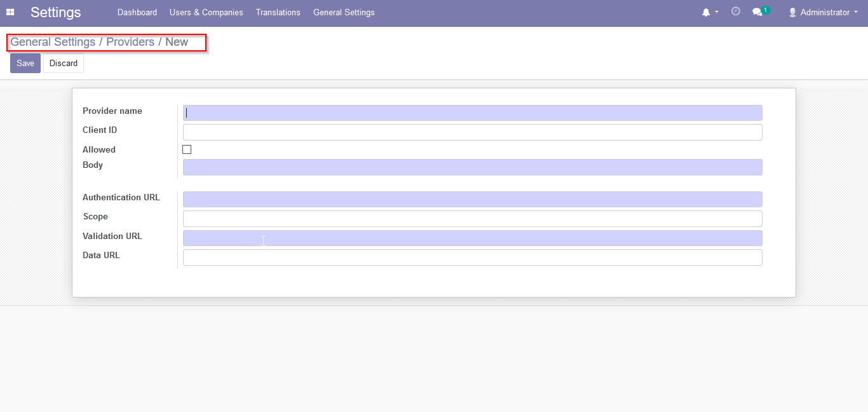
Task: Open the apps grid menu icon
Action: point(10,12)
